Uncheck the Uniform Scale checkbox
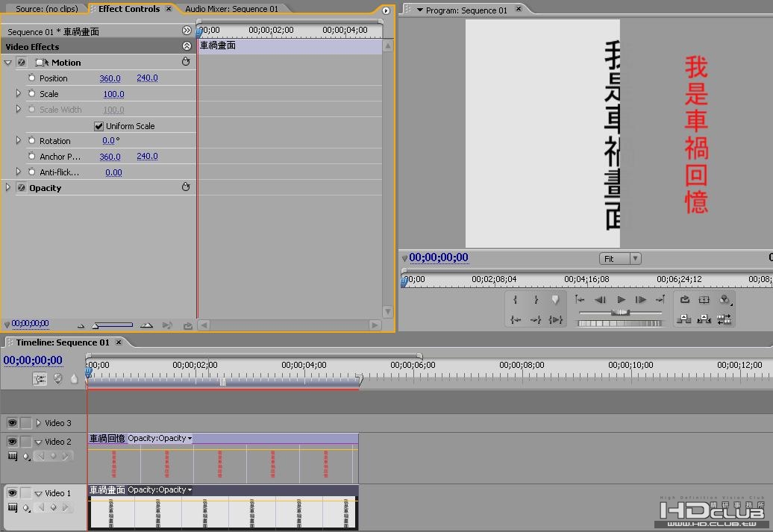Image resolution: width=773 pixels, height=532 pixels. (98, 126)
